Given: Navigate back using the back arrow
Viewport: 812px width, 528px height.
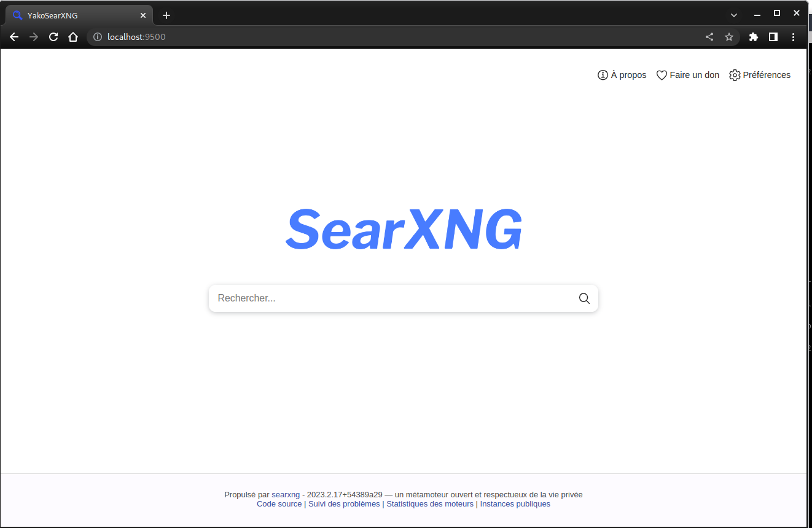Looking at the screenshot, I should point(14,37).
